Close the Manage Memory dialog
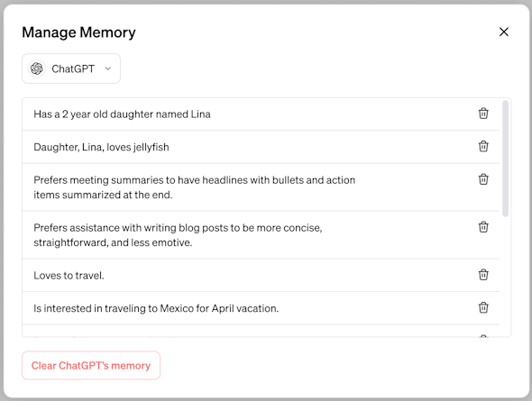This screenshot has width=532, height=401. 503,32
